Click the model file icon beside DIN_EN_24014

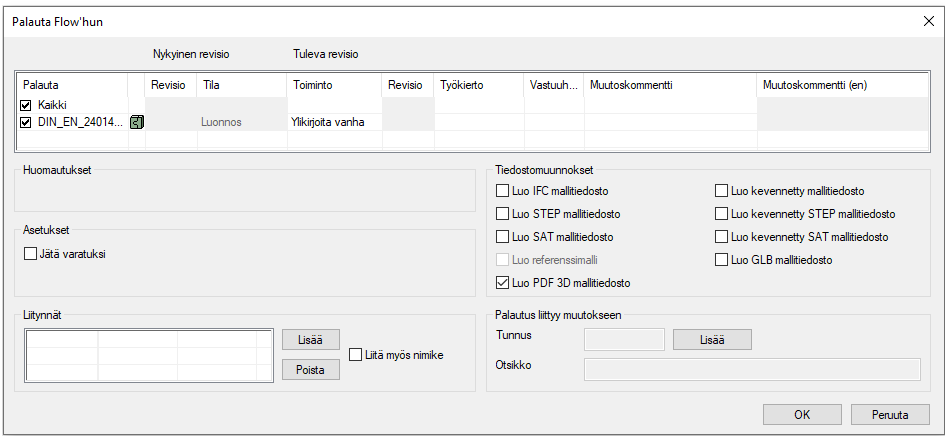(x=137, y=122)
